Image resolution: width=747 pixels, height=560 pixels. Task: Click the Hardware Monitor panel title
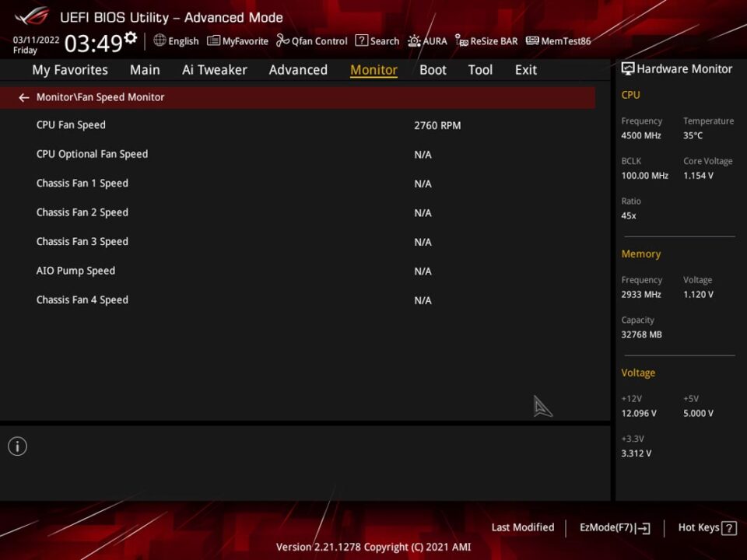tap(684, 69)
